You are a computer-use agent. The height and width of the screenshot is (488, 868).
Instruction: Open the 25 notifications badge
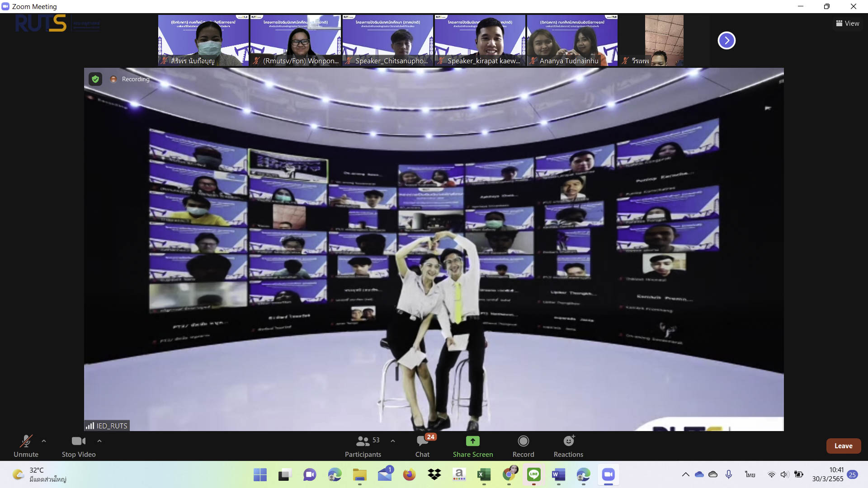point(853,474)
